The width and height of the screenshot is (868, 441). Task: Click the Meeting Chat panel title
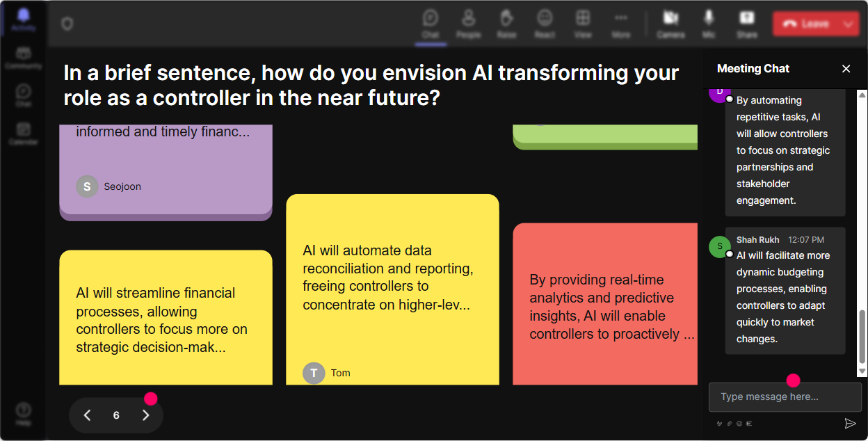click(753, 68)
